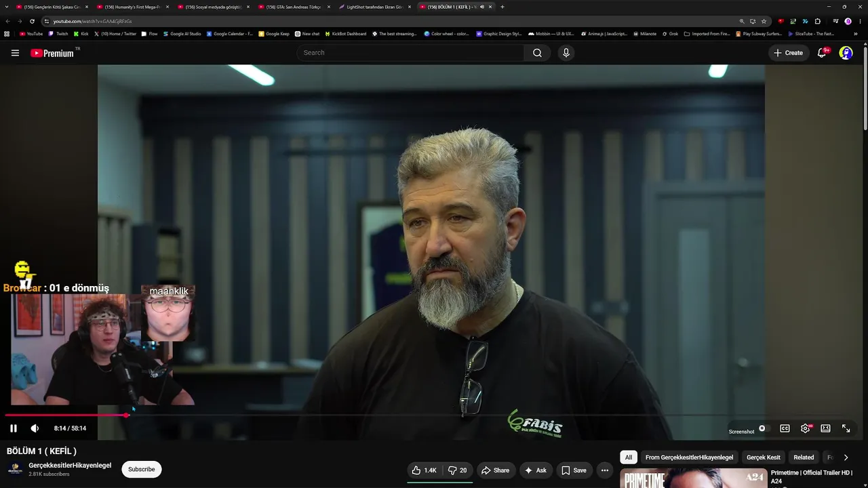Open GerçekkesitlerHikayenlegel channel name link

70,466
